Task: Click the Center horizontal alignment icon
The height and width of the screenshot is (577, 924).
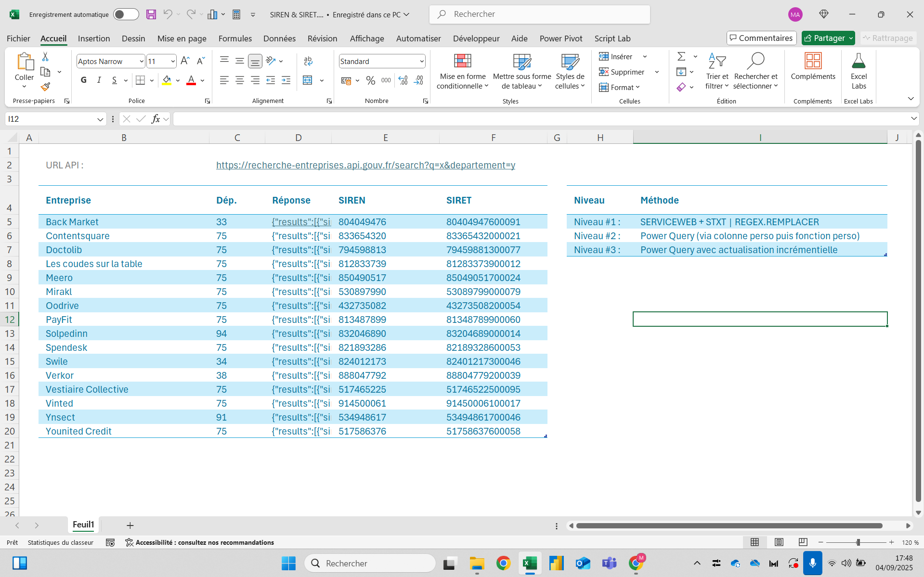Action: (240, 80)
